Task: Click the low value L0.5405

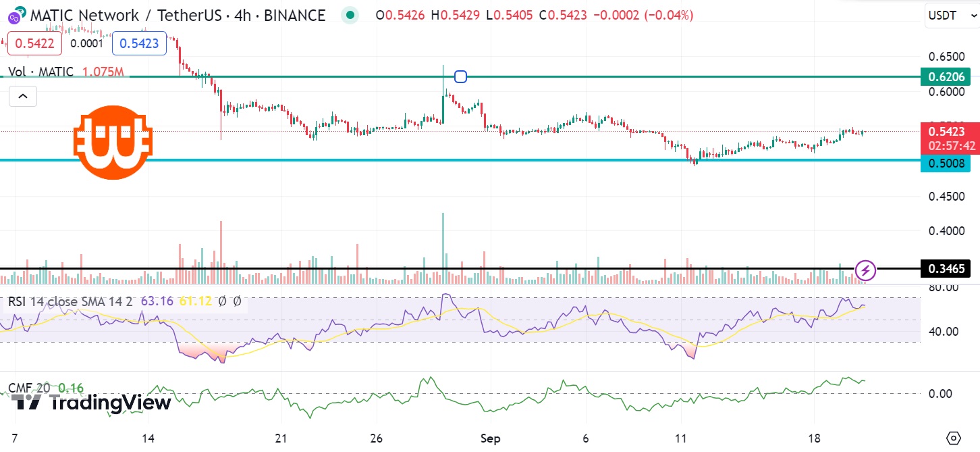Action: pyautogui.click(x=510, y=15)
